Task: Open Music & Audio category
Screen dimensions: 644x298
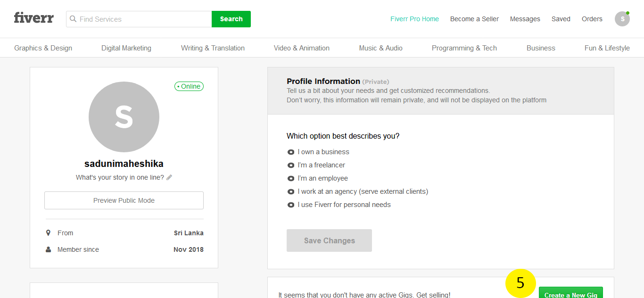Action: [x=381, y=48]
